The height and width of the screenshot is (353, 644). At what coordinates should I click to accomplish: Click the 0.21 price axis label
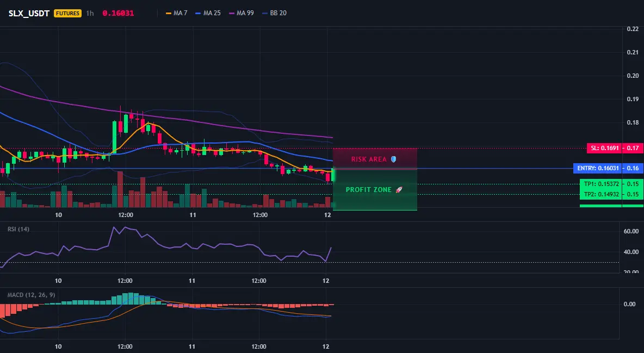[633, 52]
